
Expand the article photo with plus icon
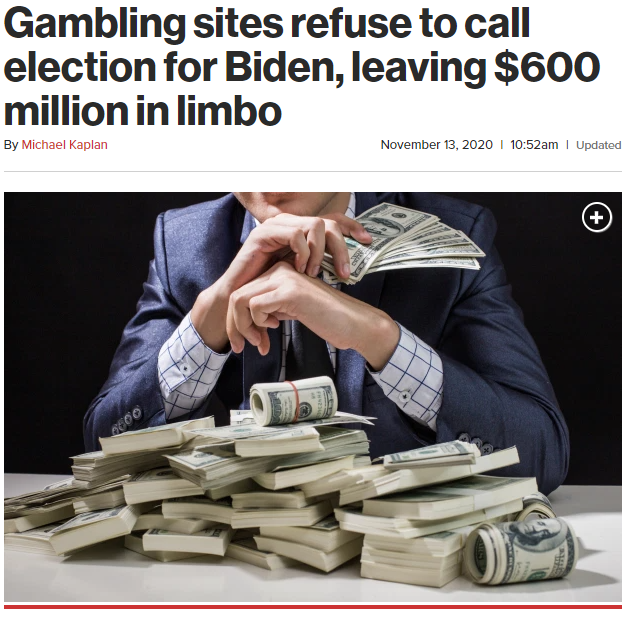(597, 217)
